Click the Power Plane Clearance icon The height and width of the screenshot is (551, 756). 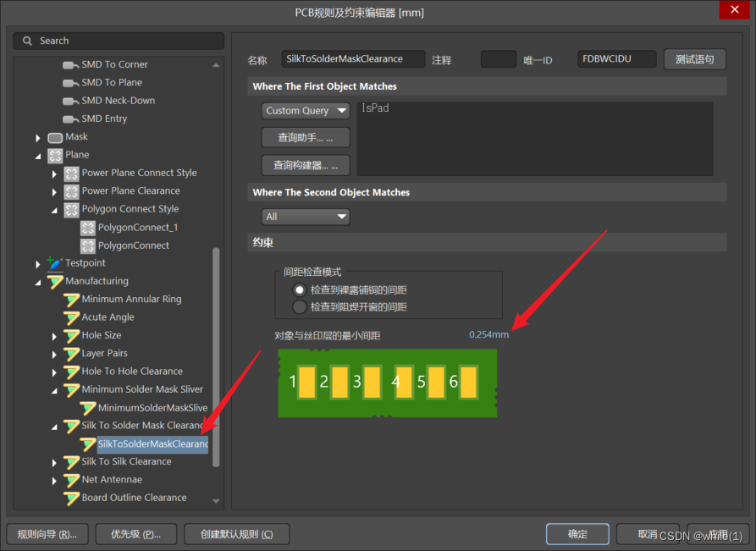point(72,191)
